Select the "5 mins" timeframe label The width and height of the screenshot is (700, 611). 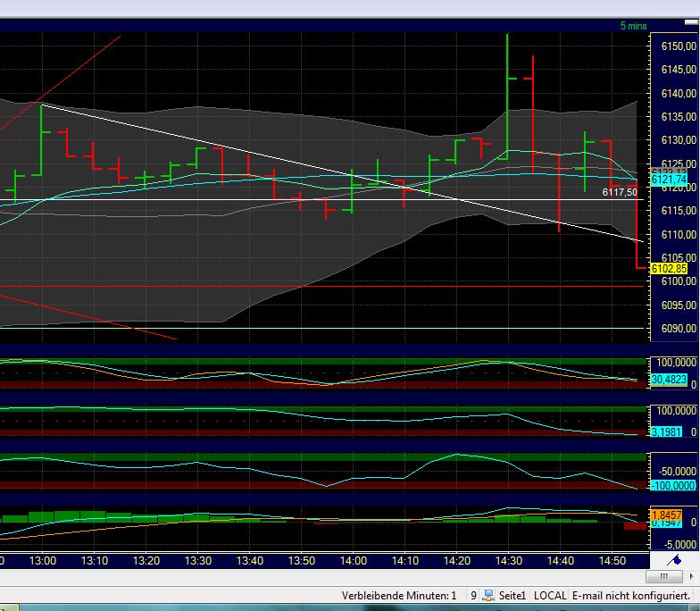pos(633,26)
